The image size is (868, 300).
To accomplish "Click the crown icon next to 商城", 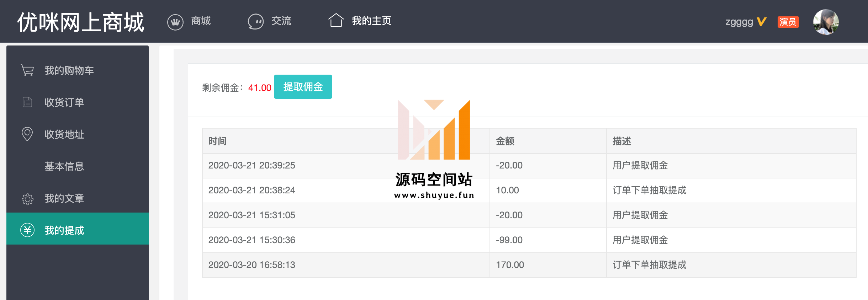I will click(175, 22).
